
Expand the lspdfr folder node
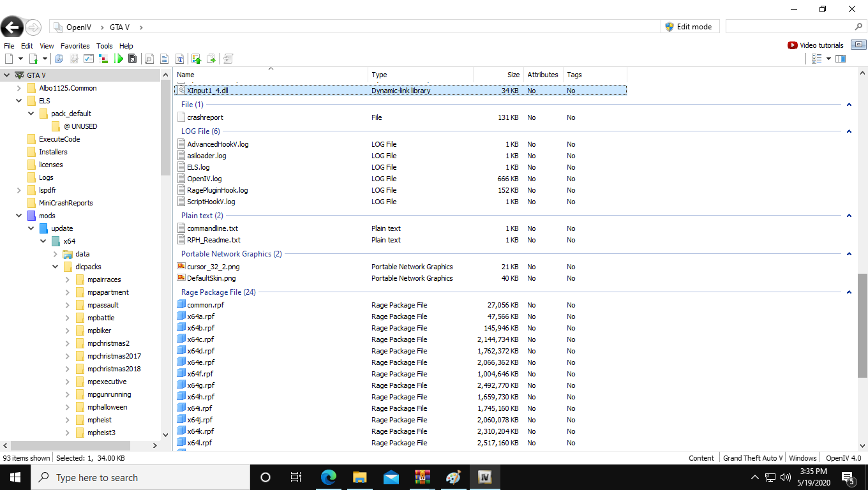19,190
